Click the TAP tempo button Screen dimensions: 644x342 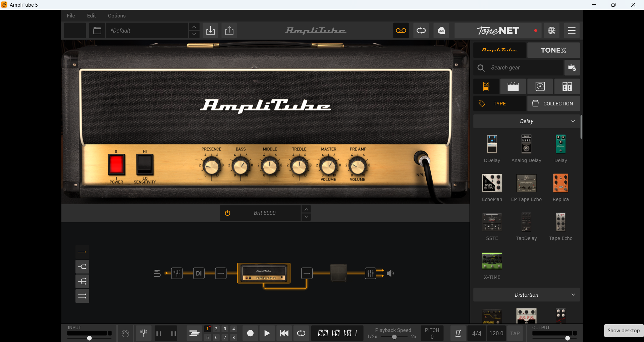[515, 333]
